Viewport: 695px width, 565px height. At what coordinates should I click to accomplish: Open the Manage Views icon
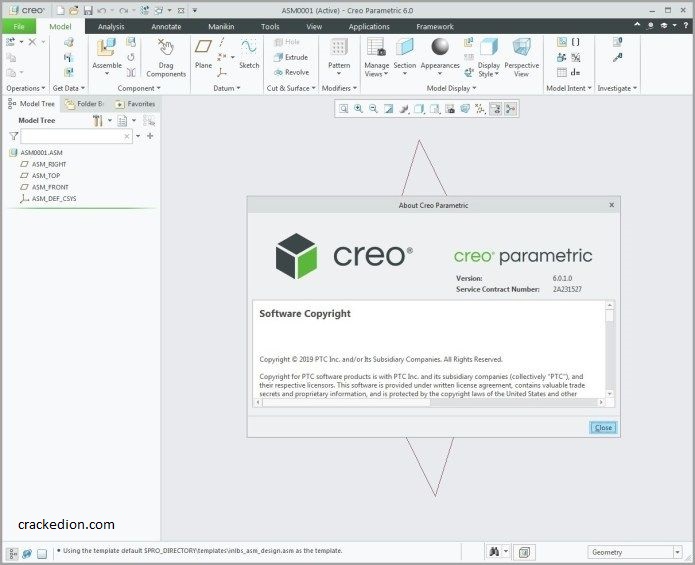376,47
